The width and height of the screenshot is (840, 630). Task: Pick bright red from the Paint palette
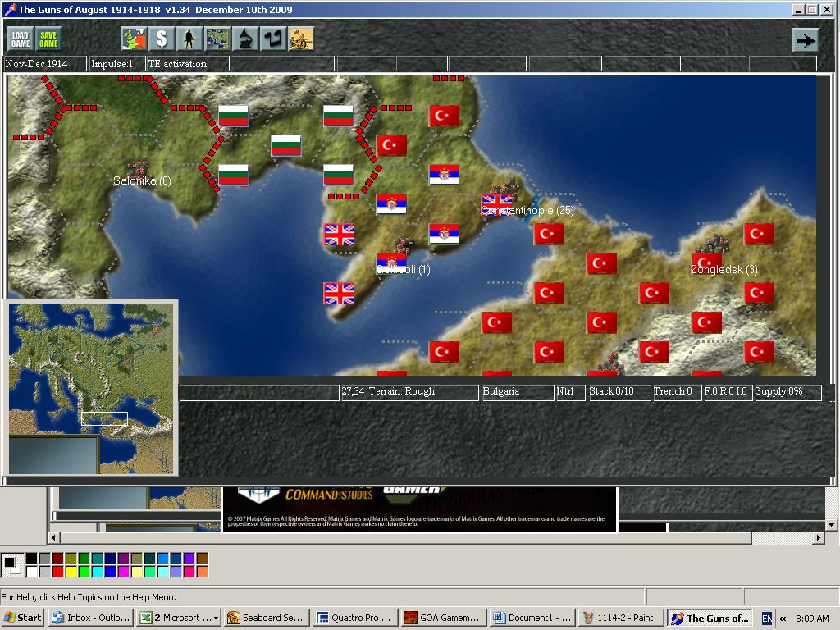[58, 572]
